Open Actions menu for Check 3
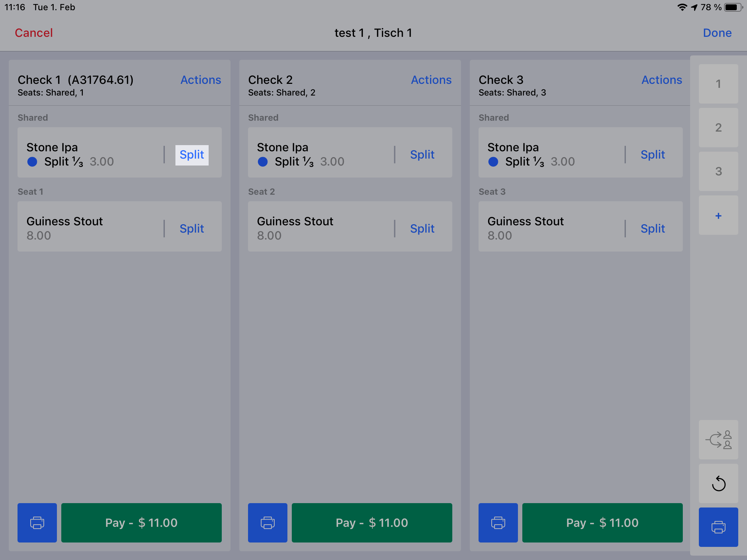 (x=662, y=80)
